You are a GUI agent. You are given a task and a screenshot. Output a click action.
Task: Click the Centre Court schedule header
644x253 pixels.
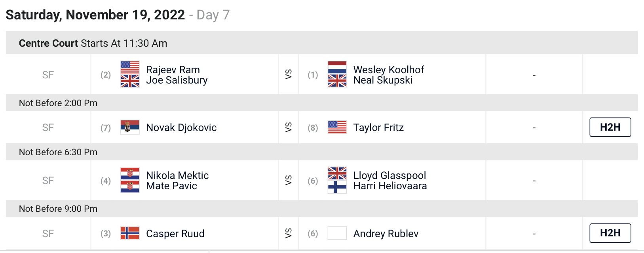coord(321,43)
